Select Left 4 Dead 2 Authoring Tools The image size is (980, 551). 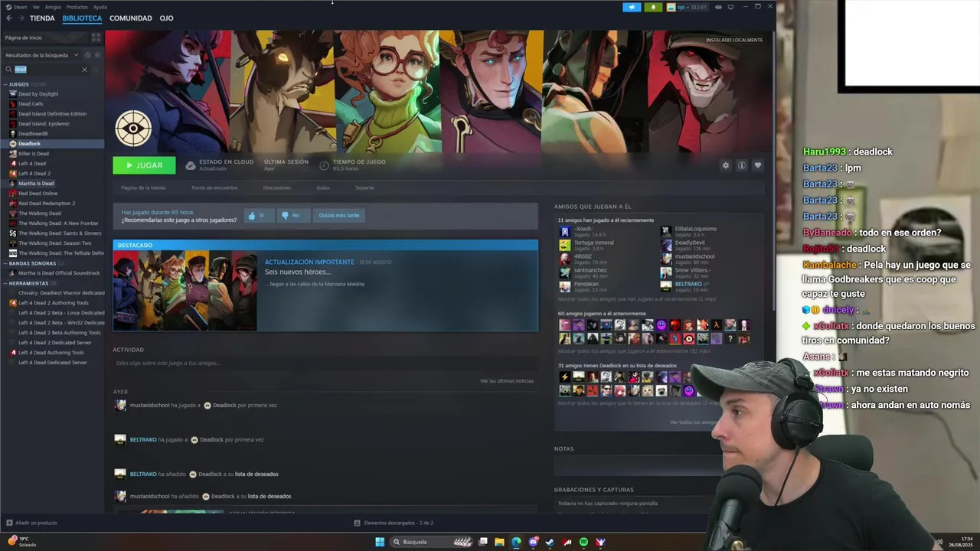click(x=53, y=303)
